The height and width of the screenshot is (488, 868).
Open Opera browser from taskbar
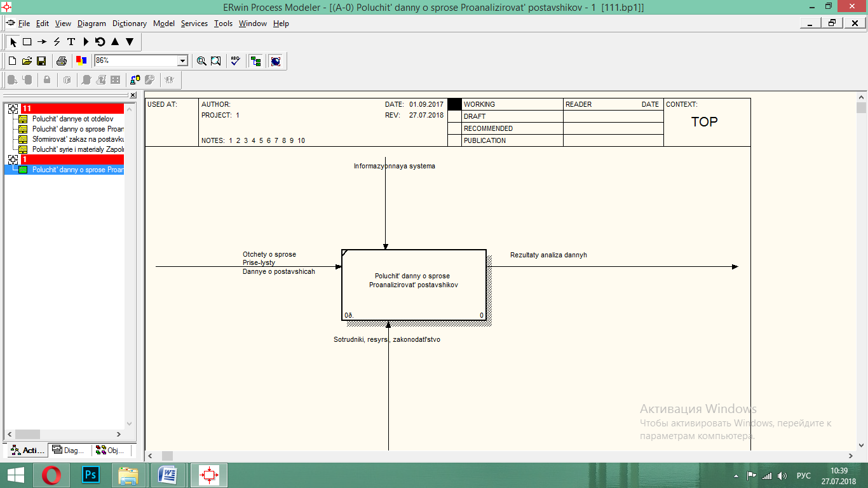click(x=51, y=475)
